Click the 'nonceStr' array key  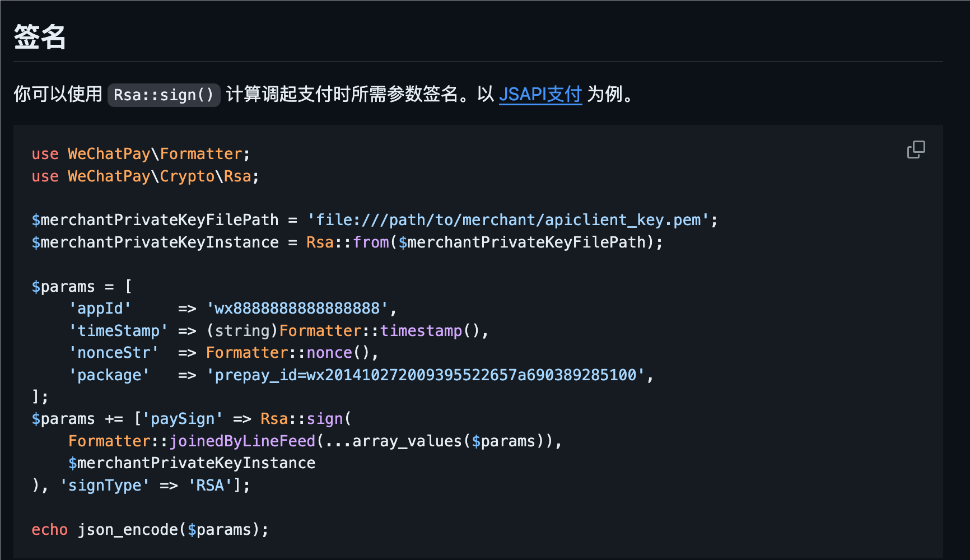[x=114, y=353]
